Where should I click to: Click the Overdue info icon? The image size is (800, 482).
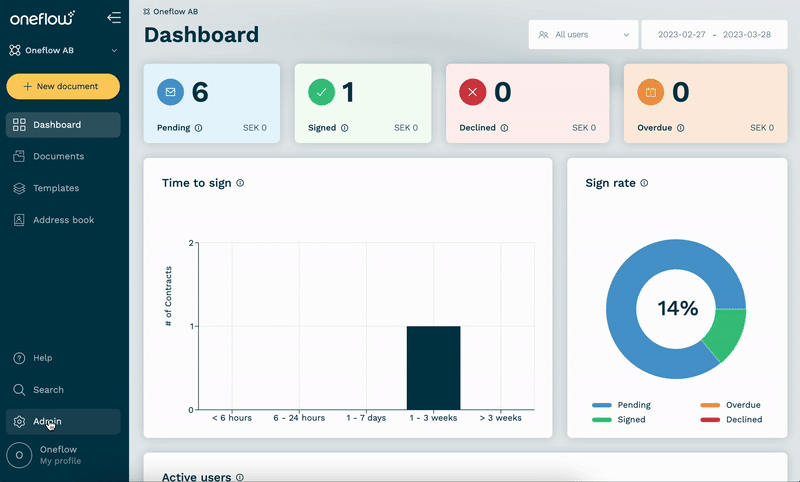(681, 128)
